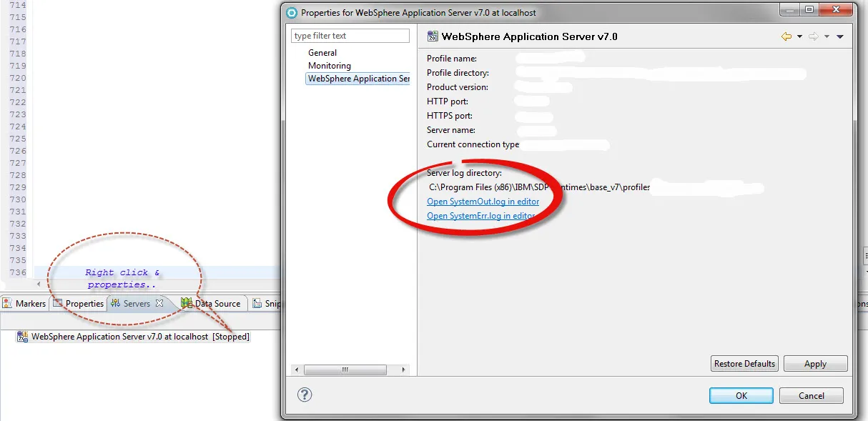The height and width of the screenshot is (421, 868).
Task: Click tree pane scroll right arrow
Action: coord(404,370)
